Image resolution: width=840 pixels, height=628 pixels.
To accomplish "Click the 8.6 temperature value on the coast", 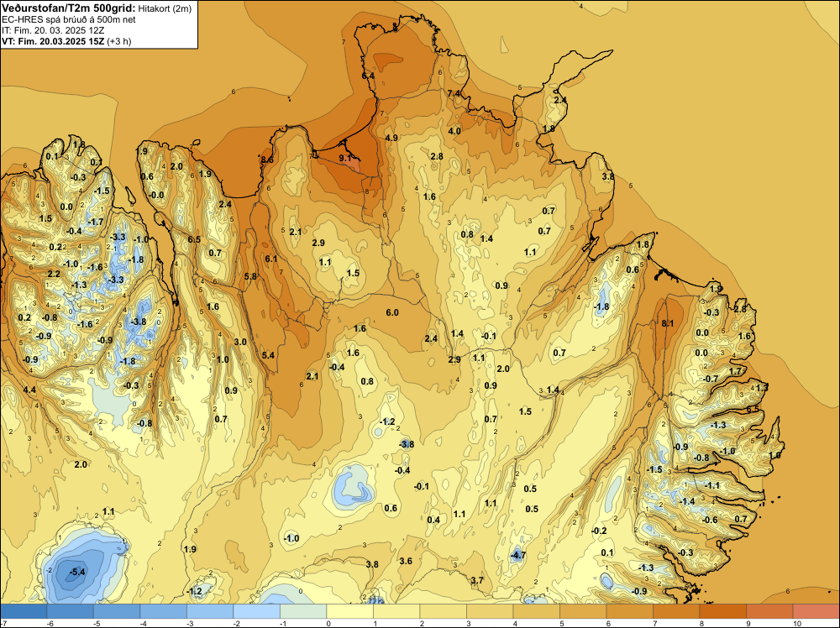I will (267, 160).
